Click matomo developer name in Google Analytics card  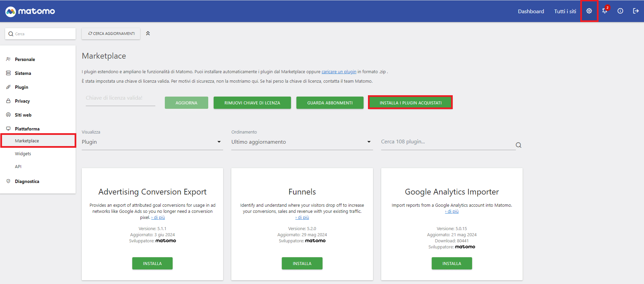pos(465,247)
